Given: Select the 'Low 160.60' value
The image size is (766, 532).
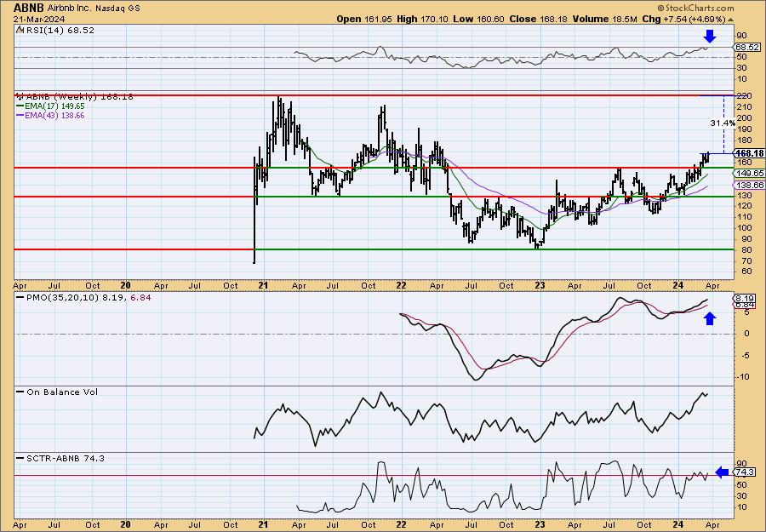Looking at the screenshot, I should [478, 19].
